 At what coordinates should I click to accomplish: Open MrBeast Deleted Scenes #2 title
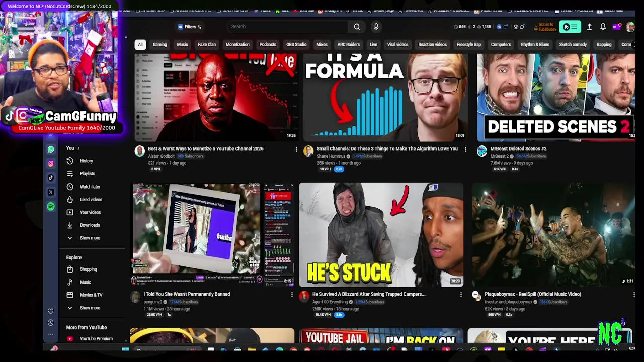click(x=518, y=149)
